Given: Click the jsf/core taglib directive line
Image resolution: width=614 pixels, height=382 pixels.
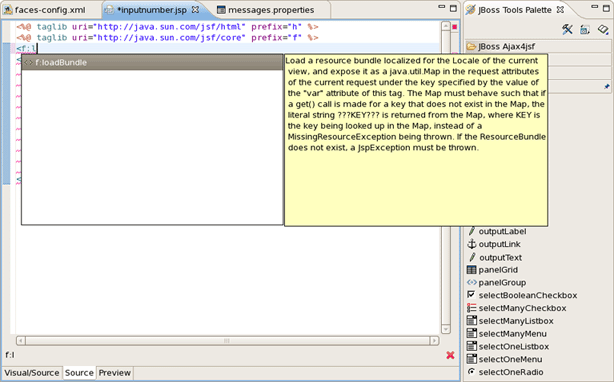Looking at the screenshot, I should point(167,38).
